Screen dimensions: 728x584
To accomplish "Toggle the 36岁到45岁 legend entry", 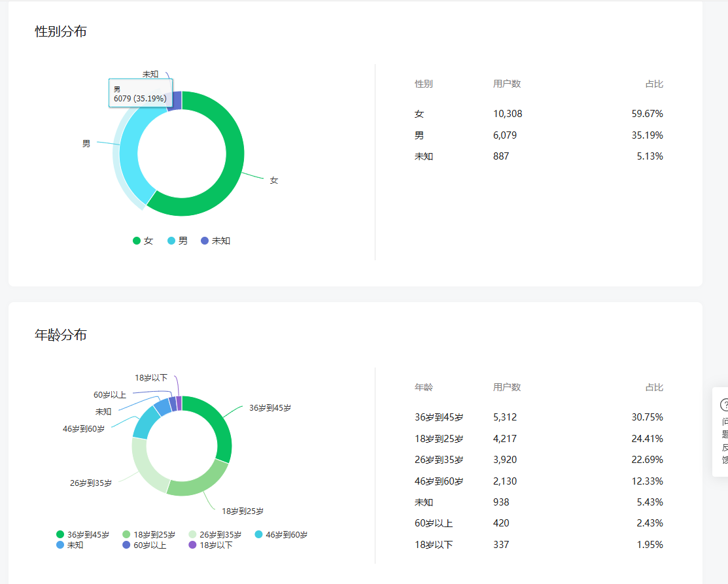I will click(82, 534).
